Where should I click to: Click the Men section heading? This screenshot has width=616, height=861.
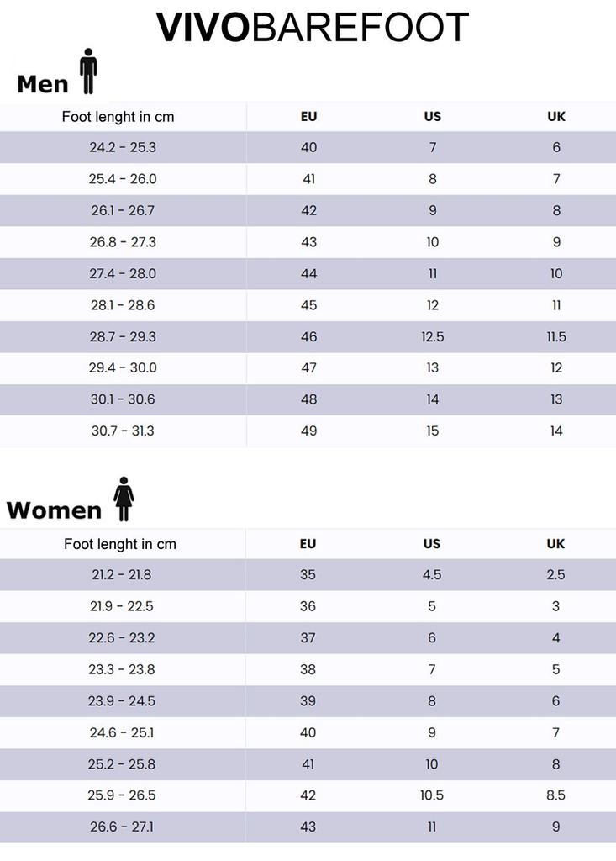tap(43, 84)
